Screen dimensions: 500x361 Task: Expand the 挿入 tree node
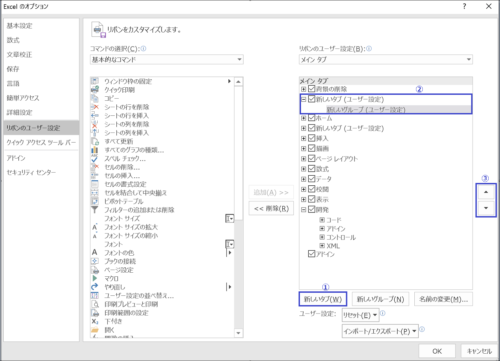click(x=304, y=138)
